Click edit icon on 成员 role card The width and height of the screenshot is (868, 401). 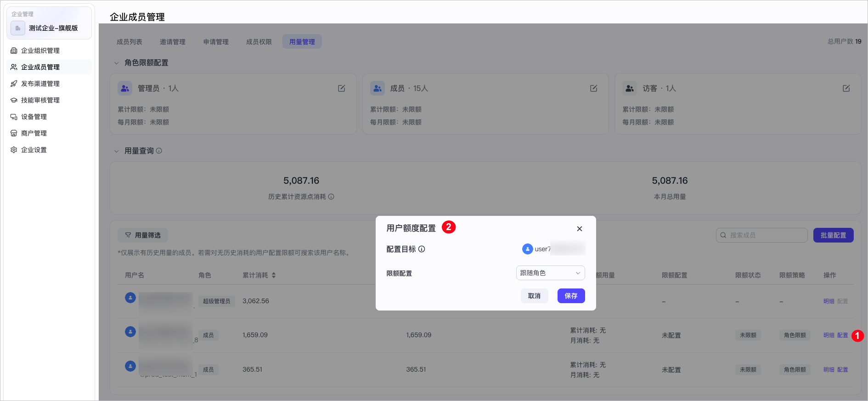pos(593,88)
